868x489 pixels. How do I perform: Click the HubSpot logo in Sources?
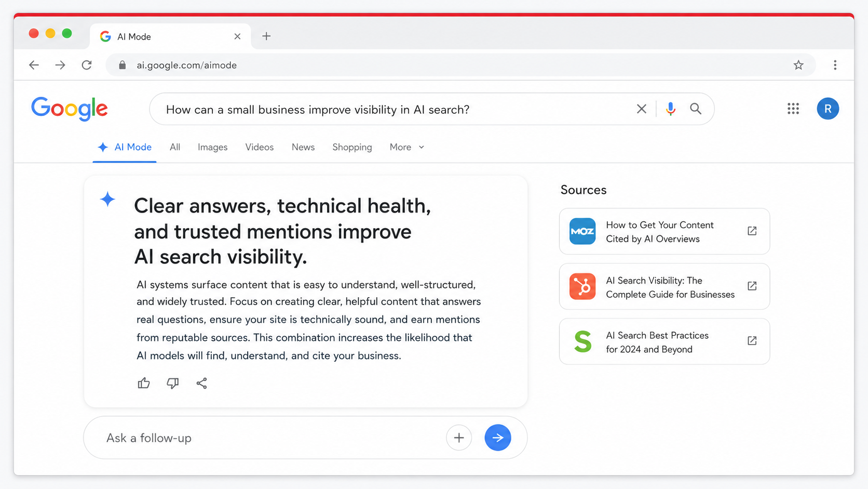[582, 286]
